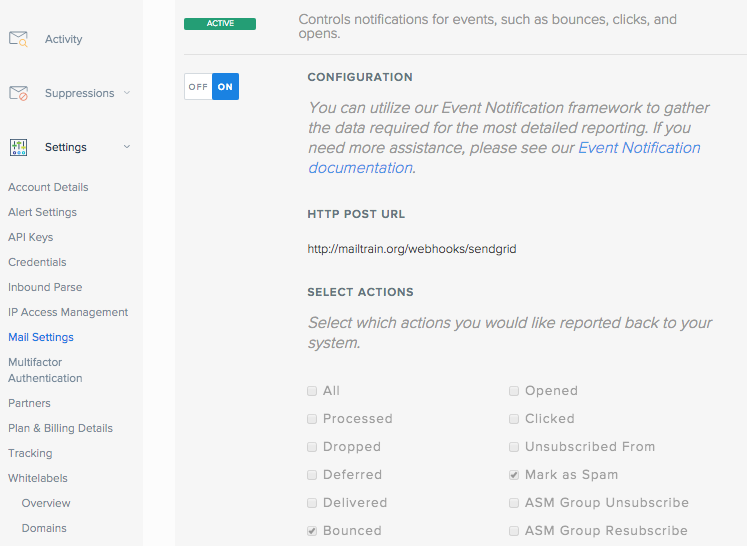
Task: Click the Activity envelope icon
Action: [x=18, y=39]
